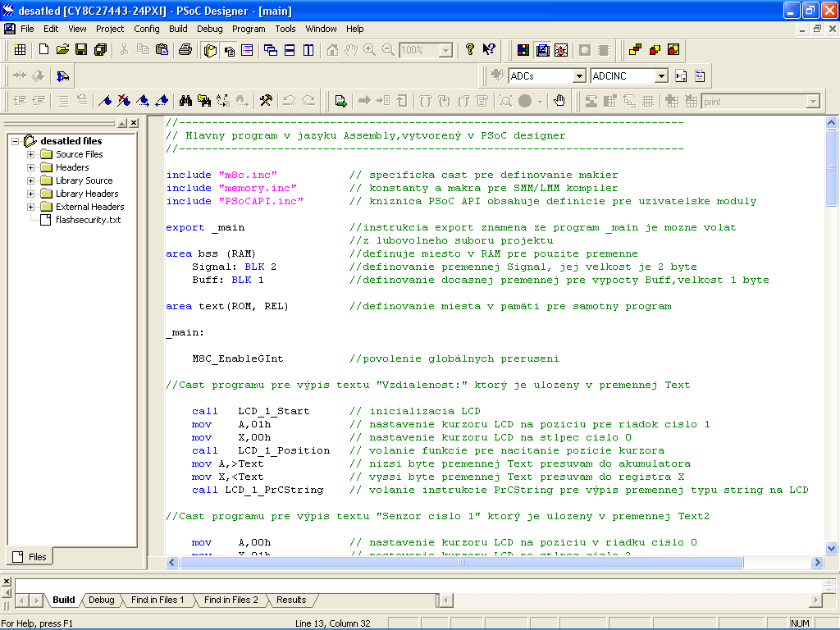Select flashsecurity.txt in the project tree
Image resolution: width=840 pixels, height=630 pixels.
pos(88,220)
